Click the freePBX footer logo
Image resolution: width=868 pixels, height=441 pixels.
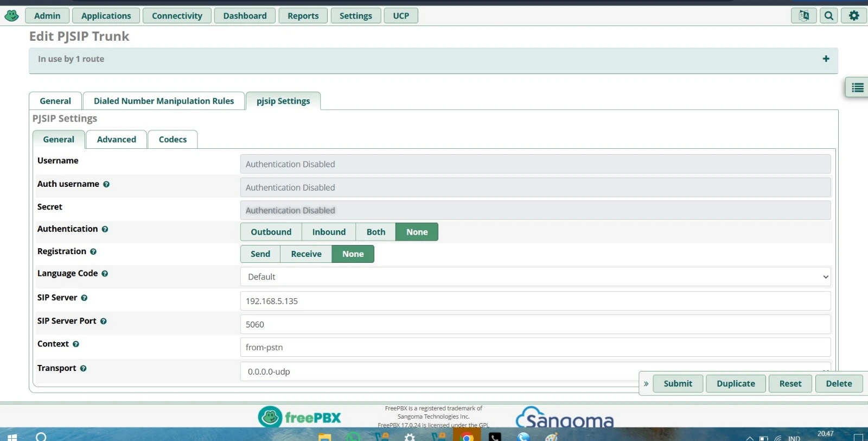(299, 417)
